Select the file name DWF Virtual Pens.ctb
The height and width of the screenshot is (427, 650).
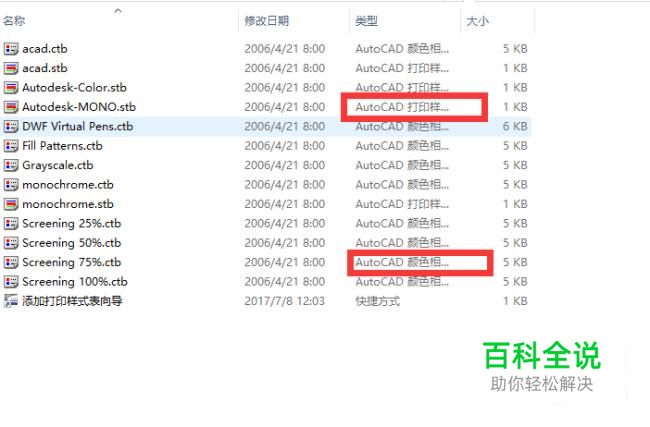pyautogui.click(x=78, y=126)
